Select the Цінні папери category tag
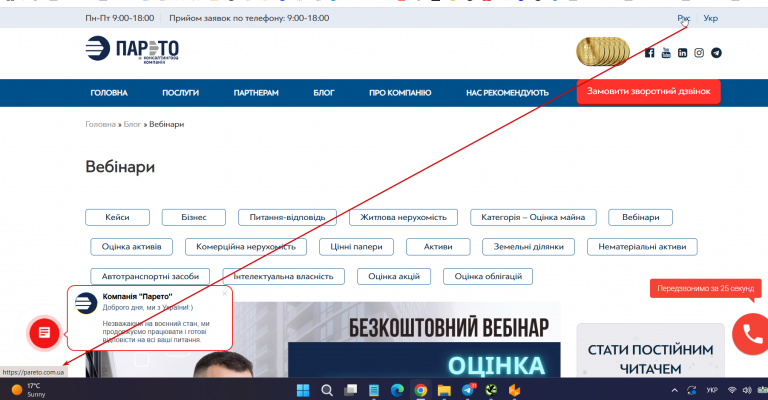The width and height of the screenshot is (768, 400). tap(357, 247)
